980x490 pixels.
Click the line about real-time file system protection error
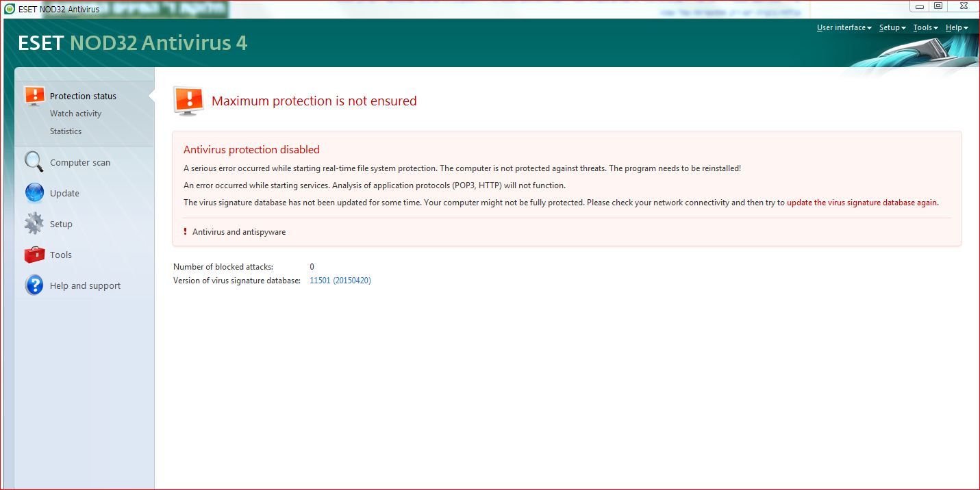[462, 168]
